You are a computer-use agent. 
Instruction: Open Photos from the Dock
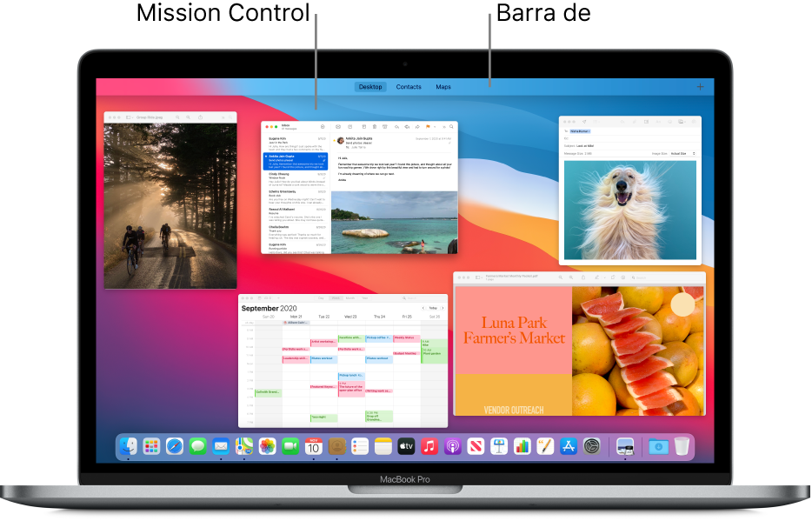click(x=267, y=446)
